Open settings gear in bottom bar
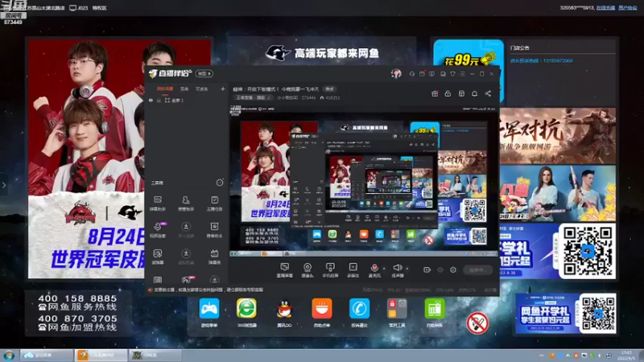This screenshot has height=362, width=644. (453, 269)
